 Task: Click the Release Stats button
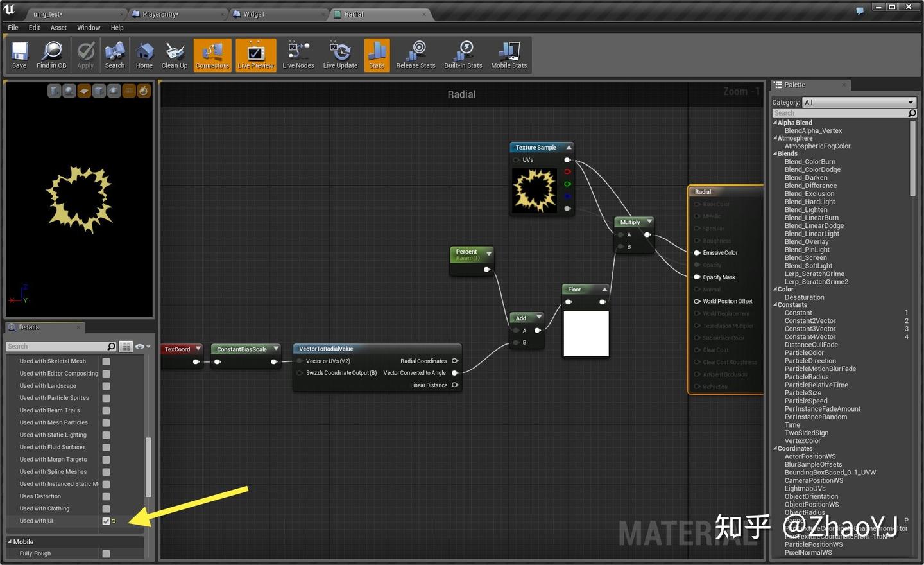pos(416,55)
